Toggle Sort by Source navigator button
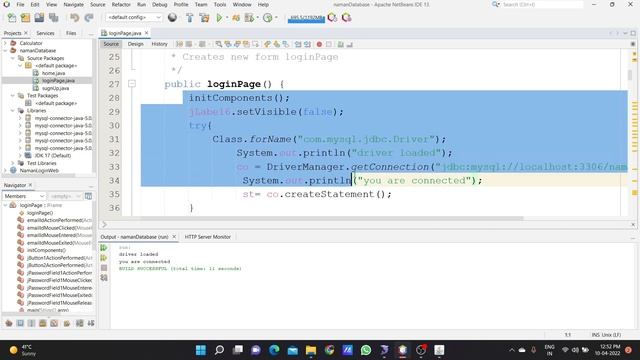The height and width of the screenshot is (360, 640). [x=91, y=323]
